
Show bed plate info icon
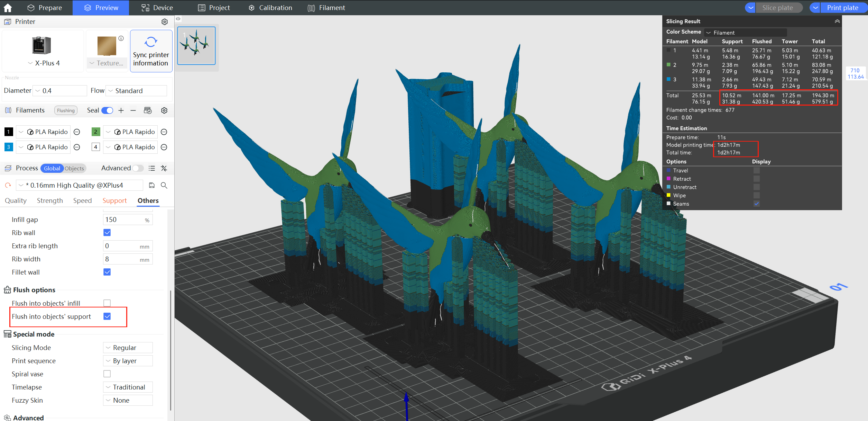pos(121,38)
